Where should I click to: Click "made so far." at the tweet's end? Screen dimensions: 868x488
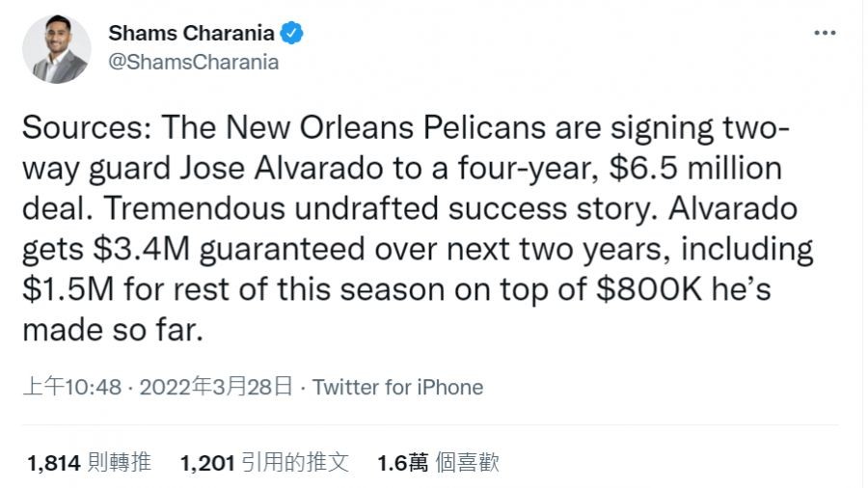pos(113,331)
